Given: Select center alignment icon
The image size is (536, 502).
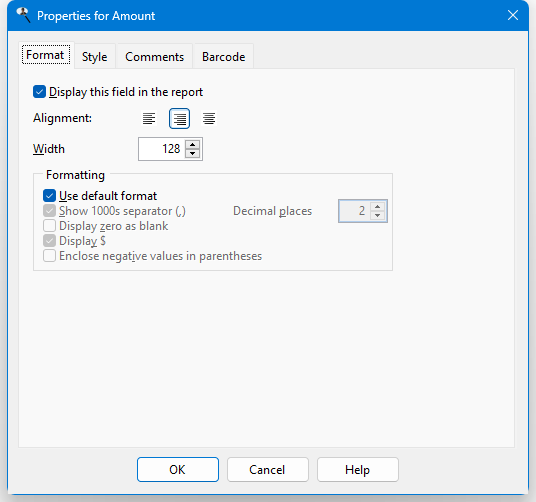Looking at the screenshot, I should 209,119.
